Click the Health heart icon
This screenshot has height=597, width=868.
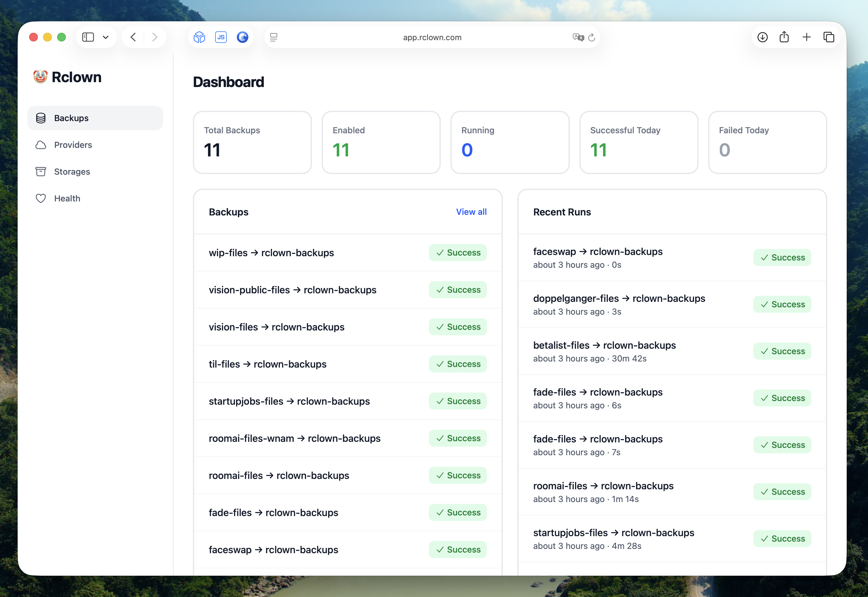tap(41, 199)
